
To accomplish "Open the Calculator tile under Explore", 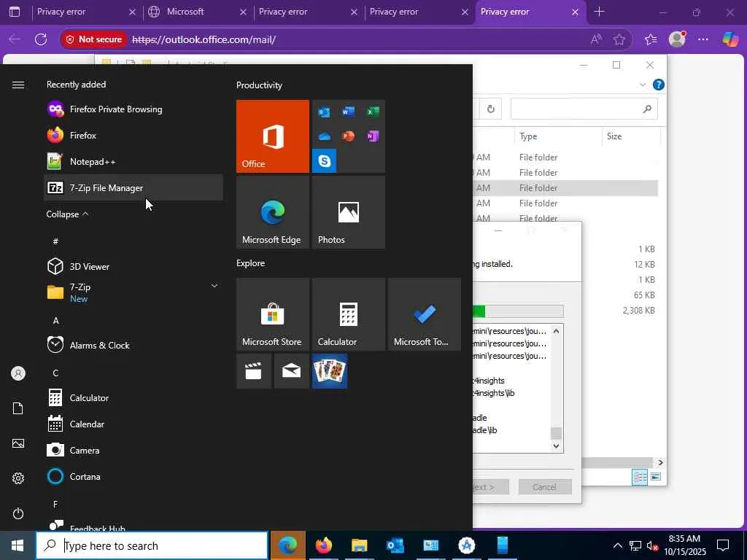I will pyautogui.click(x=348, y=314).
